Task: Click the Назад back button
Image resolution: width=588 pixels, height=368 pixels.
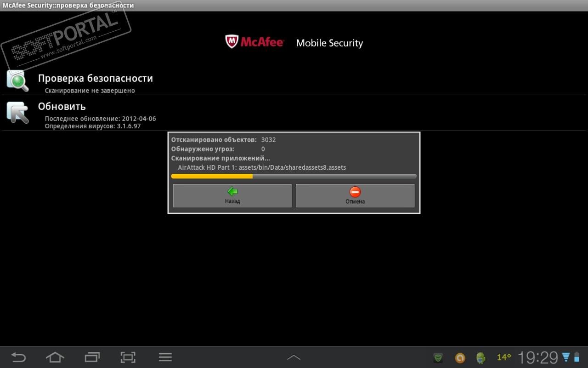Action: (232, 195)
